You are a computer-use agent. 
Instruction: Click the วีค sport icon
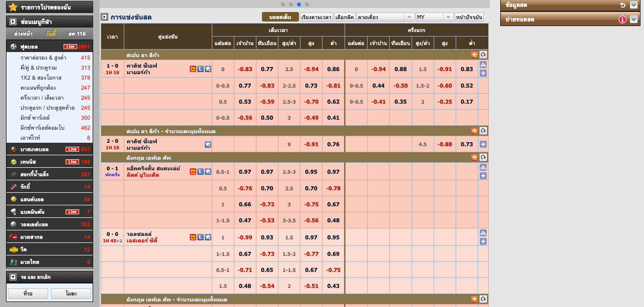tap(14, 249)
